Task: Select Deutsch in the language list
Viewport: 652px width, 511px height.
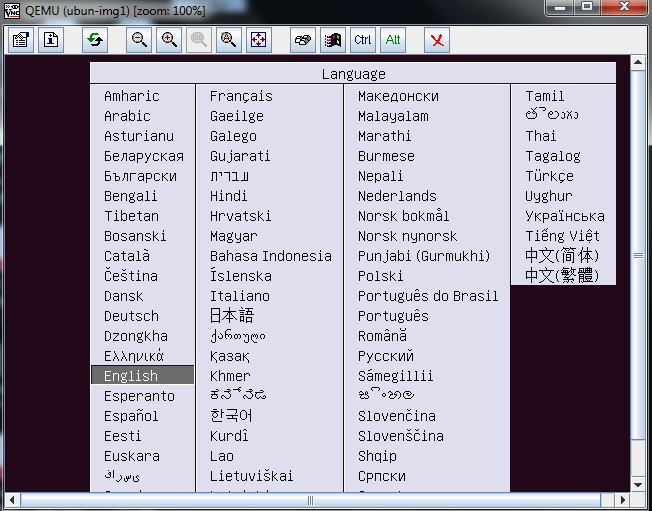Action: [x=131, y=316]
